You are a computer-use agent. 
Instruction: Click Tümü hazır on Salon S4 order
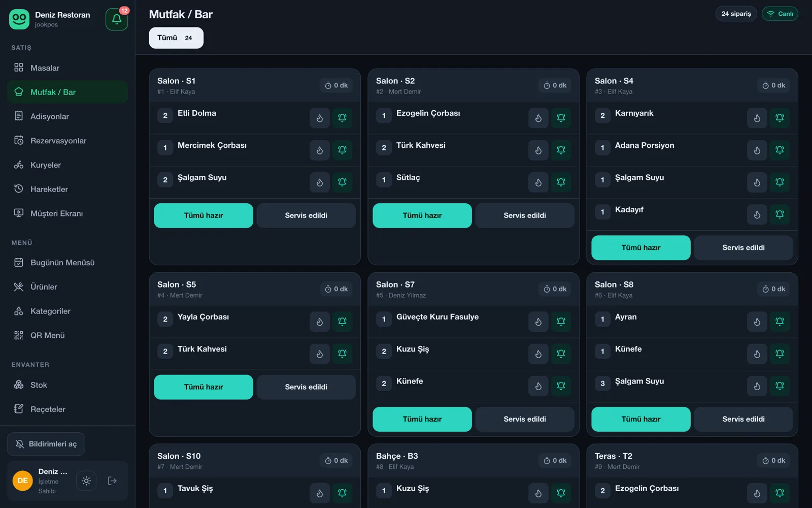pos(641,247)
